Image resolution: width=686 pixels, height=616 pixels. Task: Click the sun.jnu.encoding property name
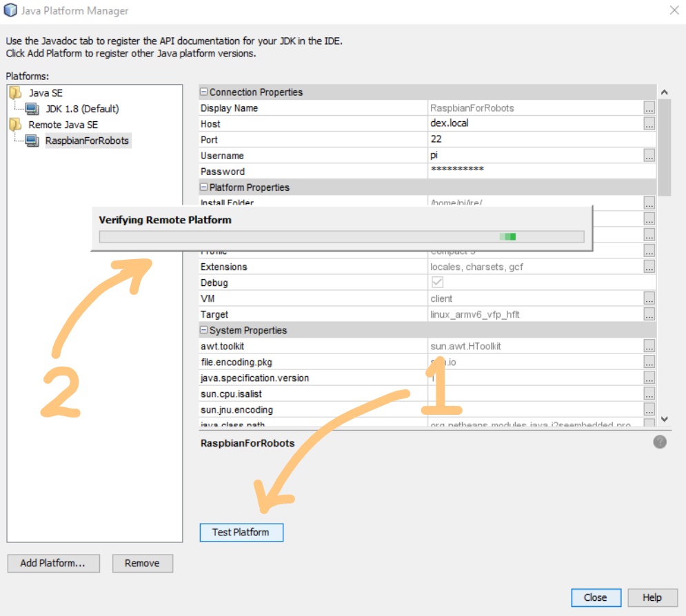click(236, 410)
